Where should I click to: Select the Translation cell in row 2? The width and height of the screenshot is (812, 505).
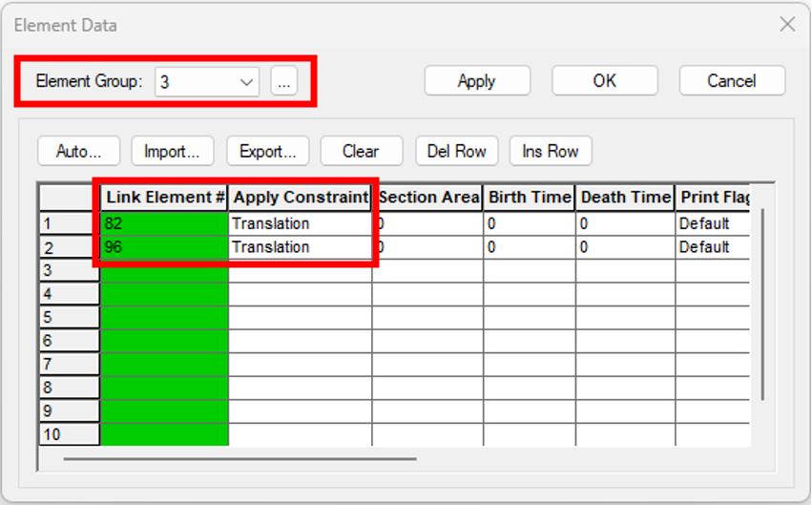click(301, 247)
